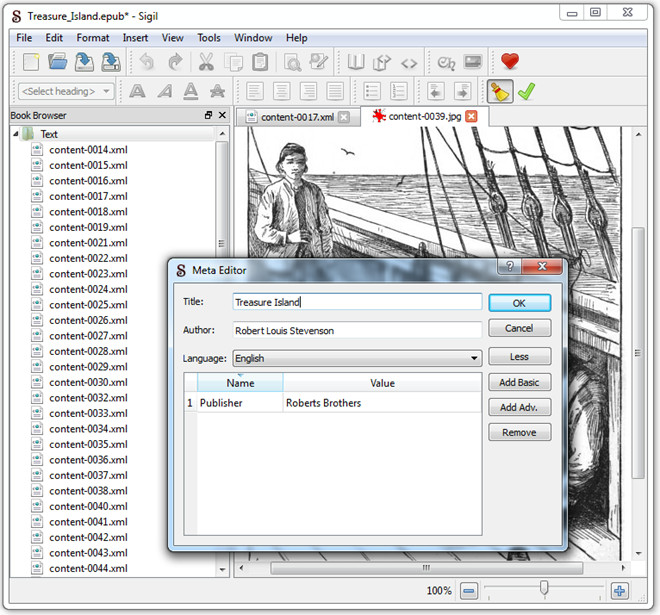Switch to Split View icon
660x615 pixels.
(x=382, y=62)
